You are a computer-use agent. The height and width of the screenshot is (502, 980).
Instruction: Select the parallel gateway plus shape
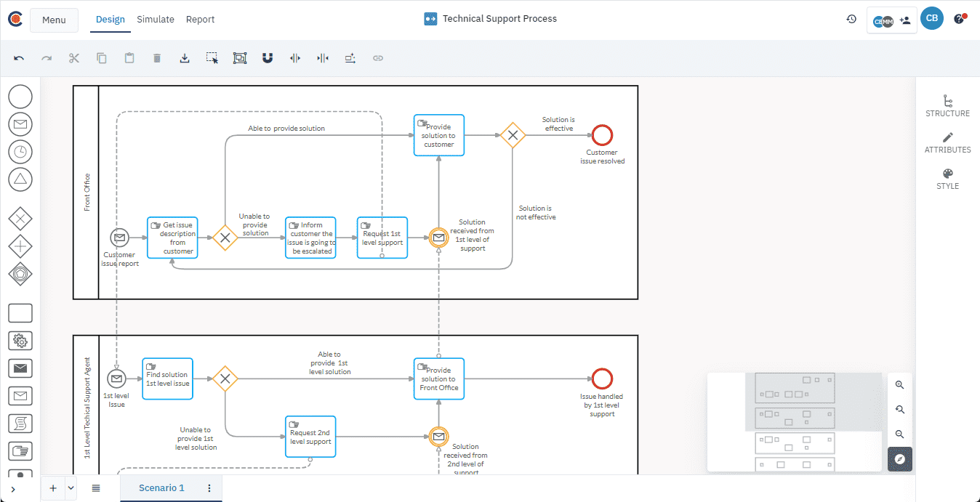coord(20,246)
